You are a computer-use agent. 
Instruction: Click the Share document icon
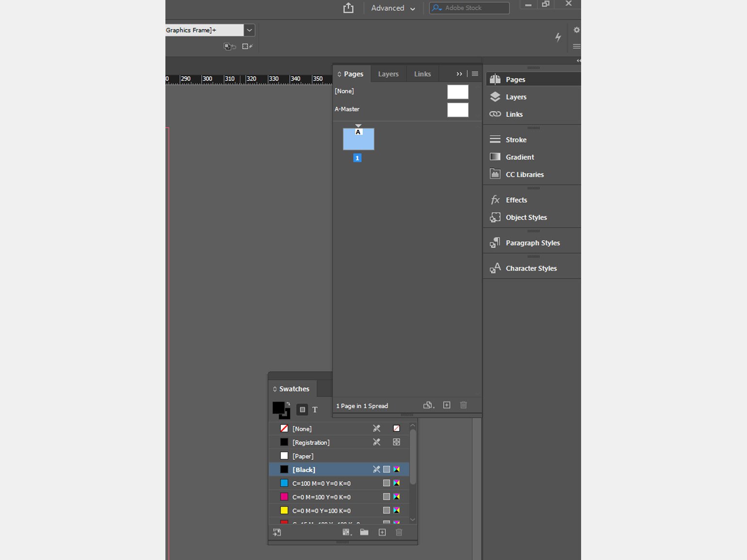pyautogui.click(x=348, y=8)
